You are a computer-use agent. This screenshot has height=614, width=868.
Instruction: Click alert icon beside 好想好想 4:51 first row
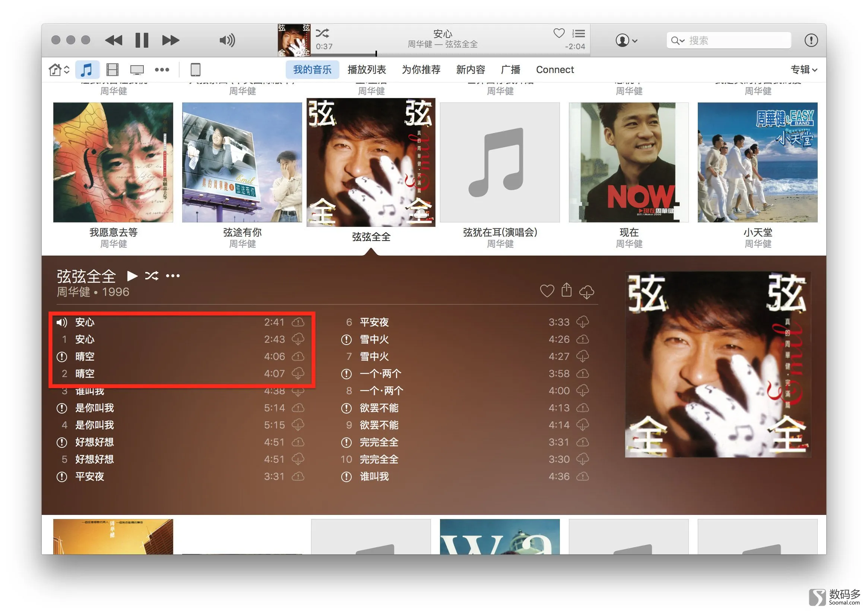tap(61, 442)
